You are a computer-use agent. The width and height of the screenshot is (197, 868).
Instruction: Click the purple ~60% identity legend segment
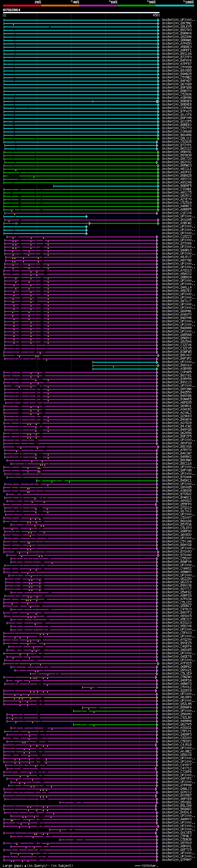[98, 6]
